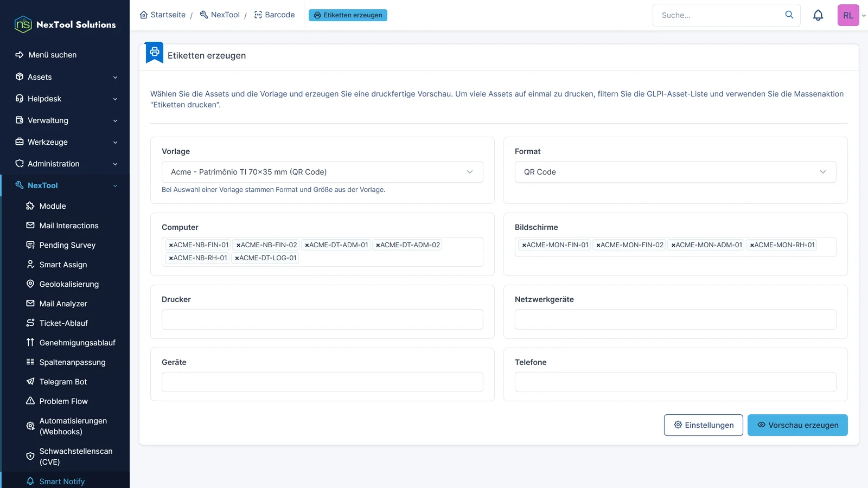Viewport: 868px width, 488px height.
Task: Open Mail Interactions menu item
Action: (69, 226)
